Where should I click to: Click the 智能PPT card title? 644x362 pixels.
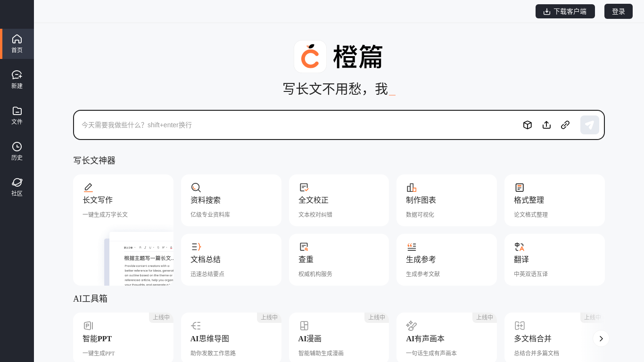[x=97, y=338]
